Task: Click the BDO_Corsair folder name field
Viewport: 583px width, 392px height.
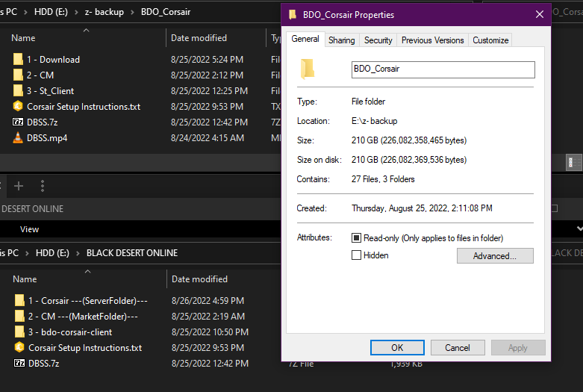Action: (x=443, y=69)
